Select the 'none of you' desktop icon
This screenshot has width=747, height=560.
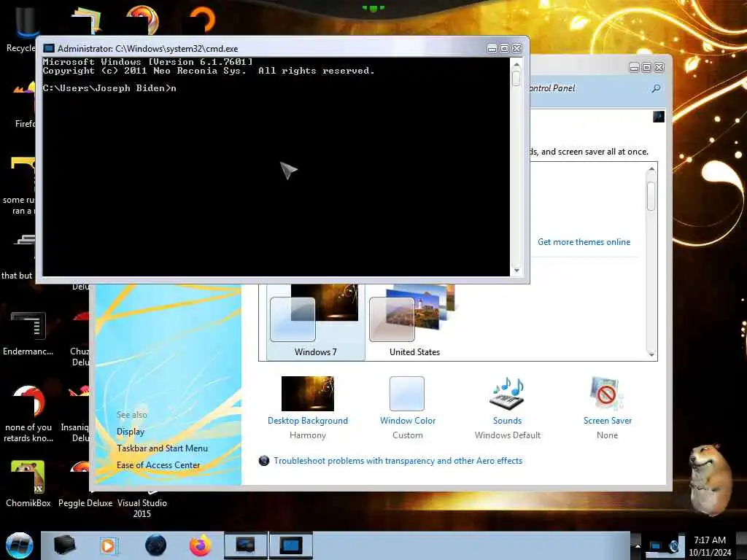coord(28,414)
